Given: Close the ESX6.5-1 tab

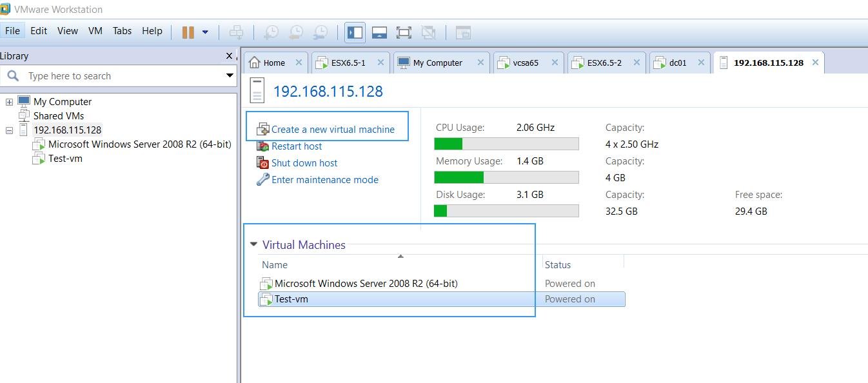Looking at the screenshot, I should point(380,63).
